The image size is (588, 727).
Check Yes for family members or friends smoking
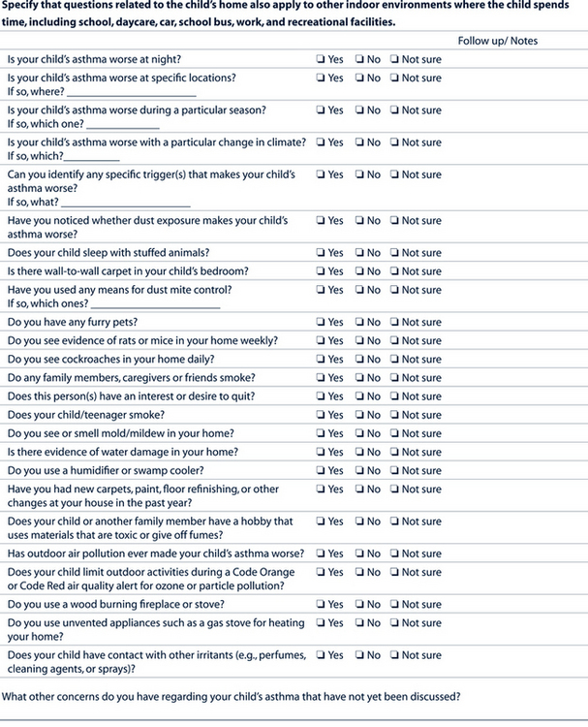pyautogui.click(x=321, y=378)
